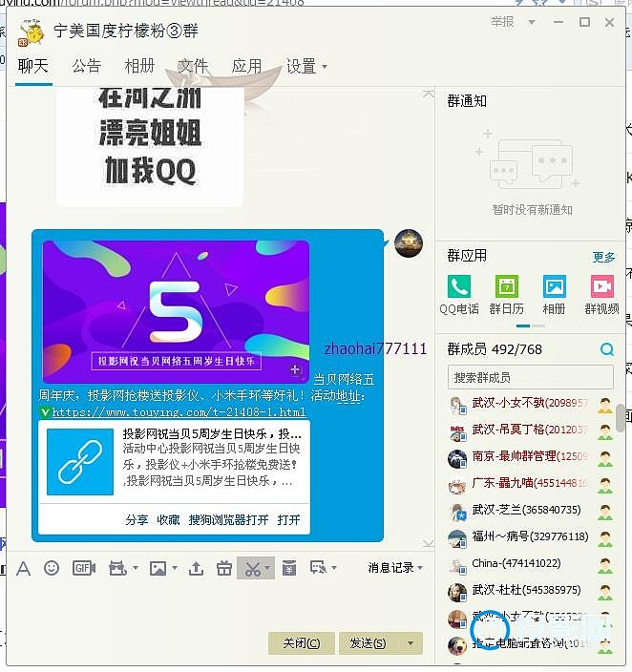632x672 pixels.
Task: Click avatar of 福州~病号
Action: pyautogui.click(x=457, y=538)
